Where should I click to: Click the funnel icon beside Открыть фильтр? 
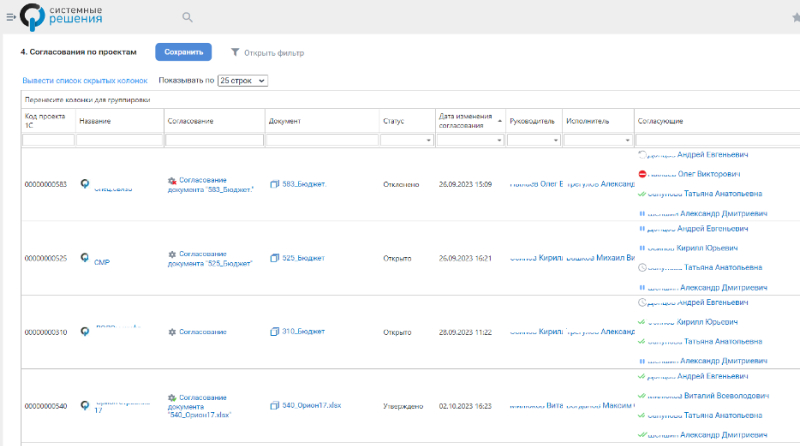tap(235, 52)
